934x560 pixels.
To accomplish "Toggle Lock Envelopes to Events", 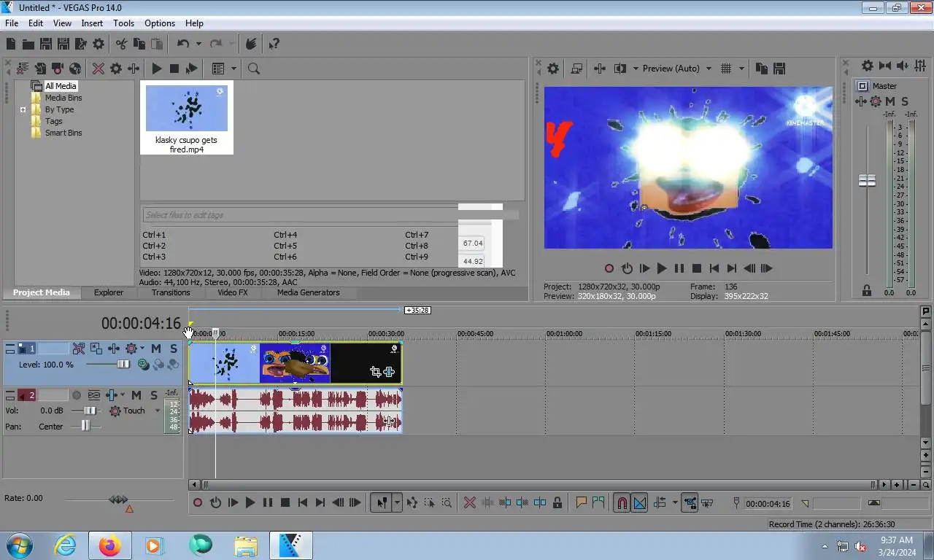I will [689, 503].
